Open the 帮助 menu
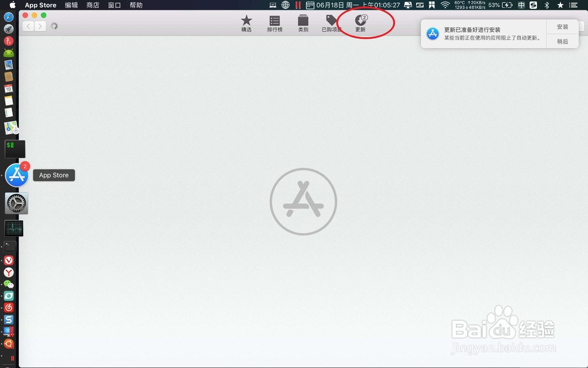The width and height of the screenshot is (588, 368). click(136, 5)
